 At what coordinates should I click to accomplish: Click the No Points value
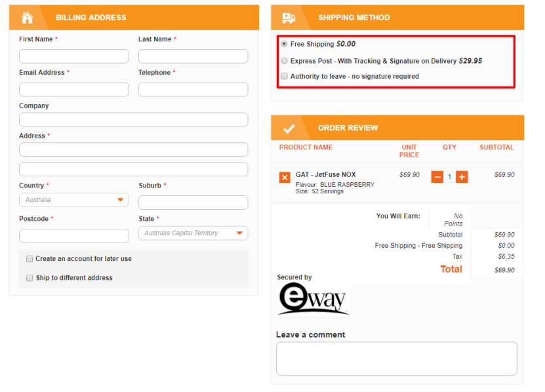pyautogui.click(x=453, y=220)
